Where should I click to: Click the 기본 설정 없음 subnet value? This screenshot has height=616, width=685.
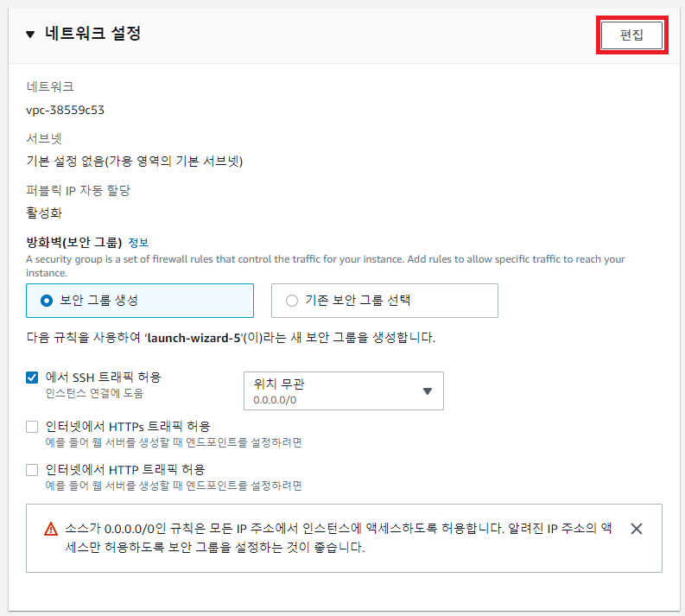(x=134, y=162)
